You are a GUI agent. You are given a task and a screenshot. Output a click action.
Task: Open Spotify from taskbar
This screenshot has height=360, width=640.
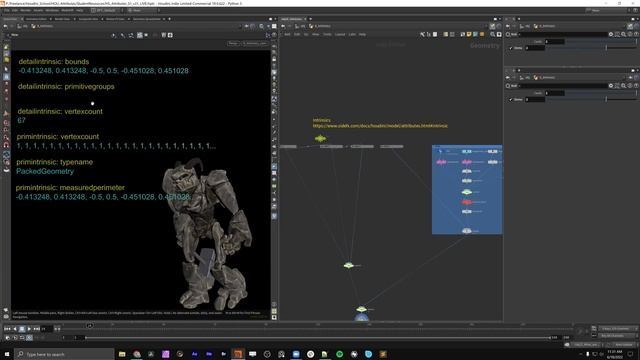(x=340, y=354)
